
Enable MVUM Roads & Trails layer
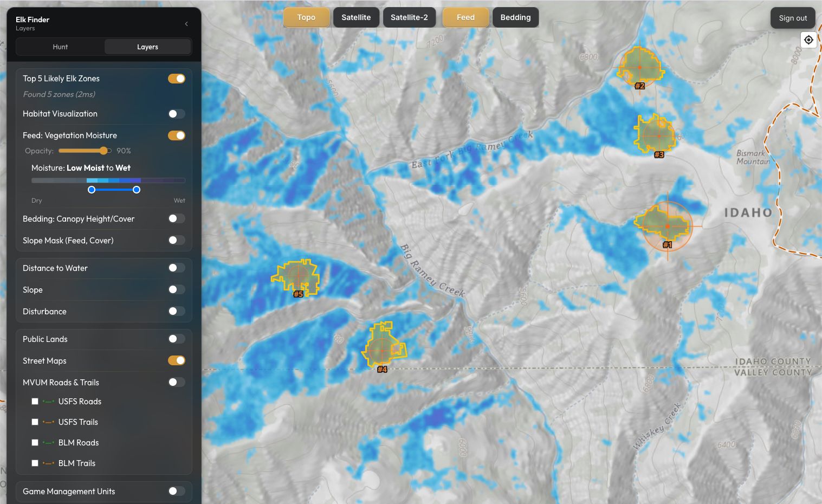click(x=177, y=382)
